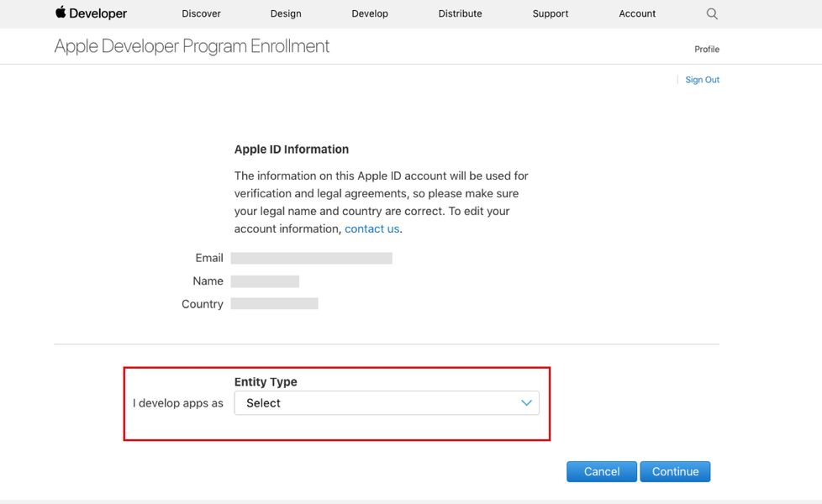Click the Apple logo icon
The width and height of the screenshot is (822, 504).
click(x=59, y=13)
